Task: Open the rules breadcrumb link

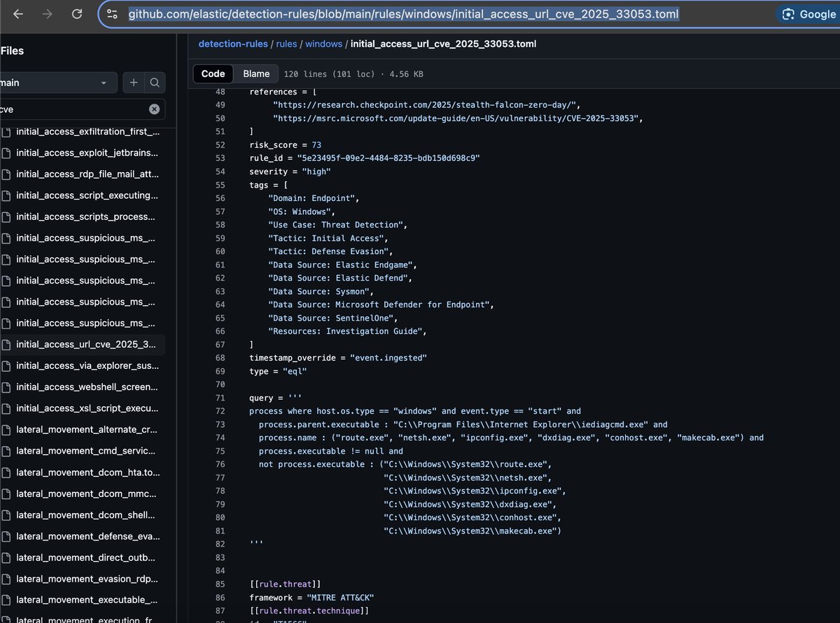Action: point(286,43)
